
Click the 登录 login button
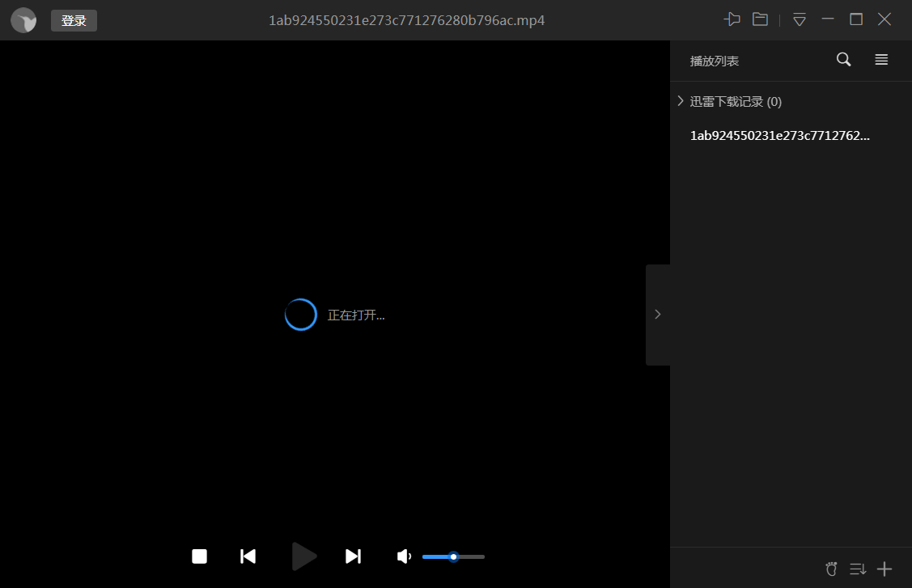click(74, 20)
